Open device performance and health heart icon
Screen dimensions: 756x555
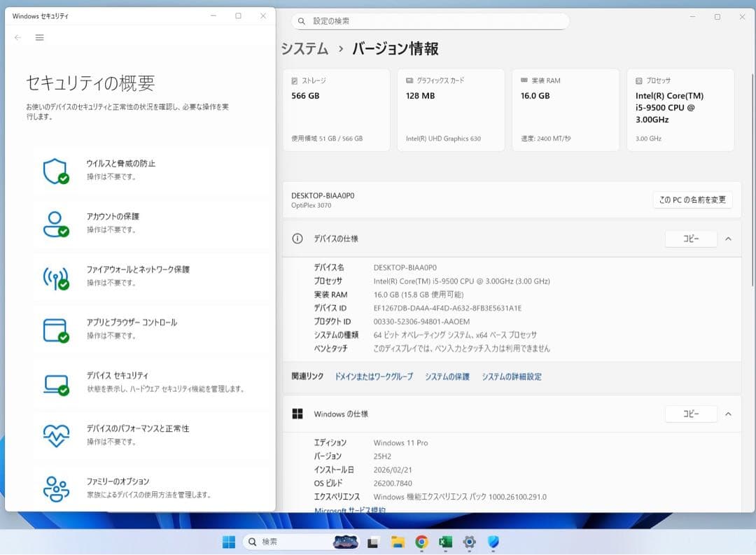click(56, 435)
